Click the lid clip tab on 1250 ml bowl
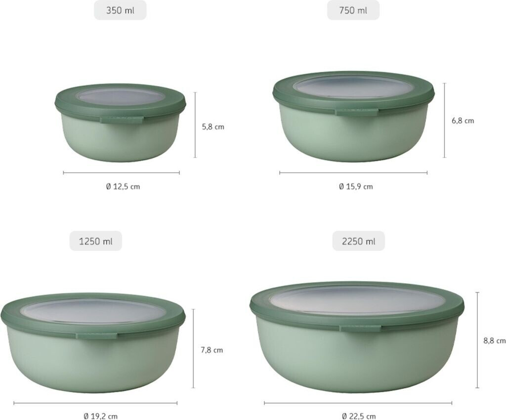506x420 pixels. tap(96, 336)
